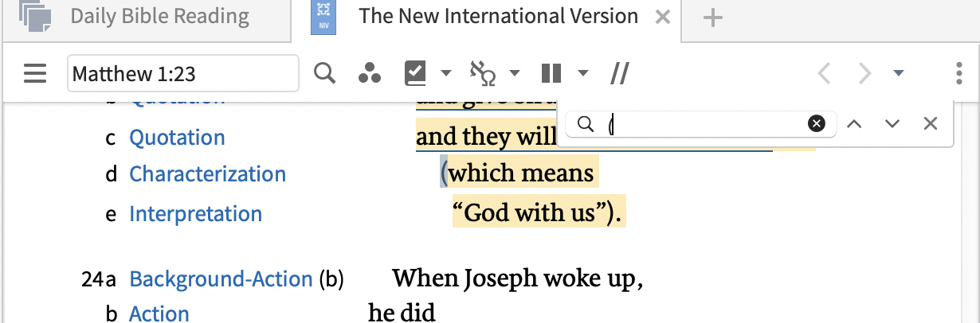Viewport: 980px width, 323px height.
Task: Expand the interlinear options dropdown arrow
Action: pyautogui.click(x=515, y=74)
